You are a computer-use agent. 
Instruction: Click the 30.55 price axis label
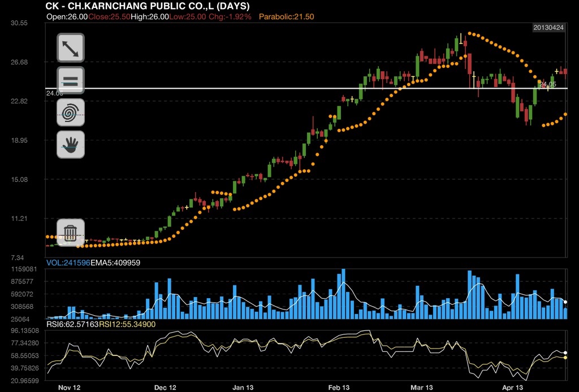click(19, 23)
